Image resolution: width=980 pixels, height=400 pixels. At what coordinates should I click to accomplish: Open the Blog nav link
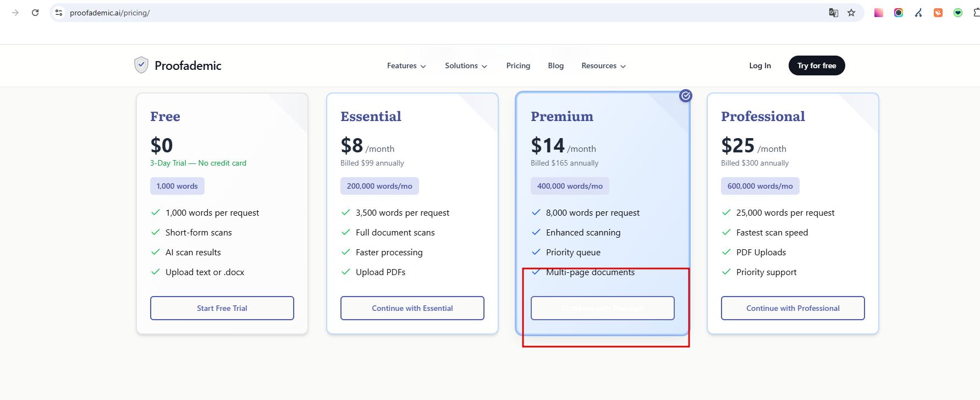click(x=555, y=66)
